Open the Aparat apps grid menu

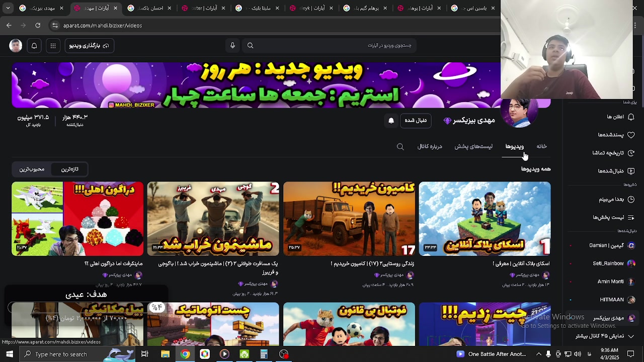[x=53, y=46]
